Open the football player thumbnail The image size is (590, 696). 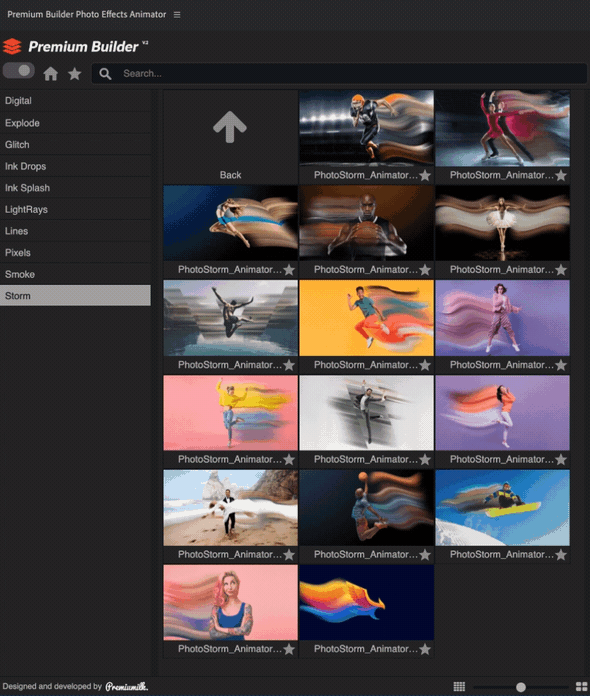(x=366, y=128)
